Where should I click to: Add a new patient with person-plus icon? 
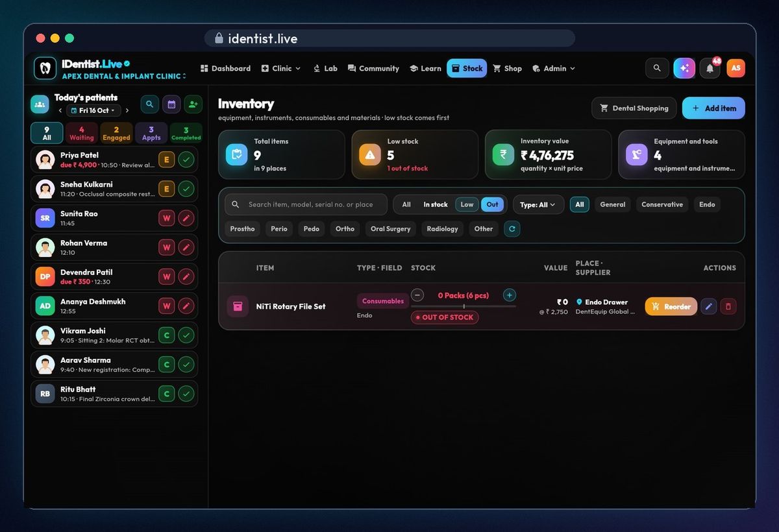[x=193, y=104]
